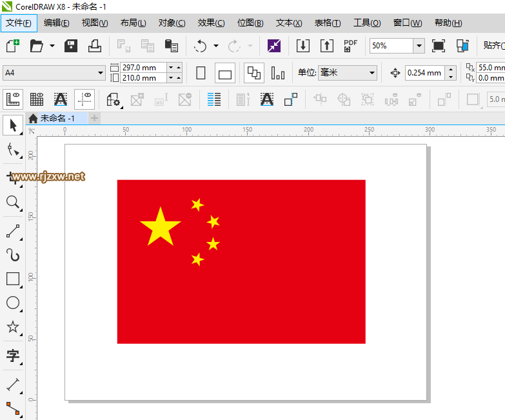Open the 编辑(E) menu
505x420 pixels.
click(56, 23)
